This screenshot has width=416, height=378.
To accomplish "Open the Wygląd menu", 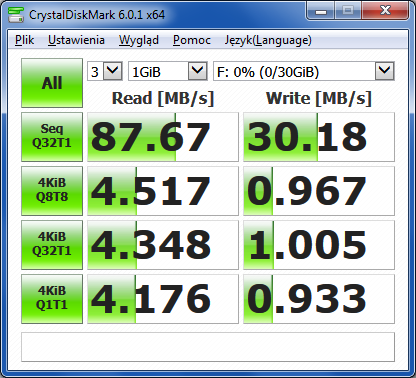I will click(139, 40).
